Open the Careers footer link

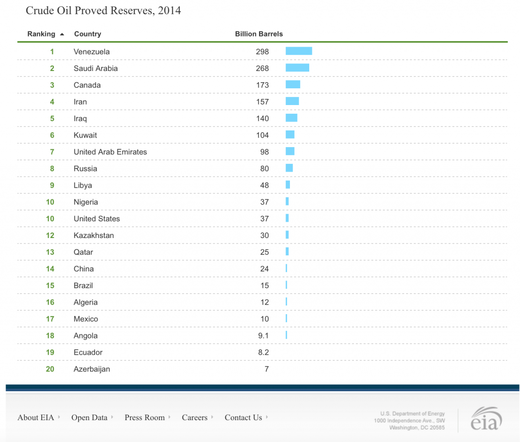[195, 417]
